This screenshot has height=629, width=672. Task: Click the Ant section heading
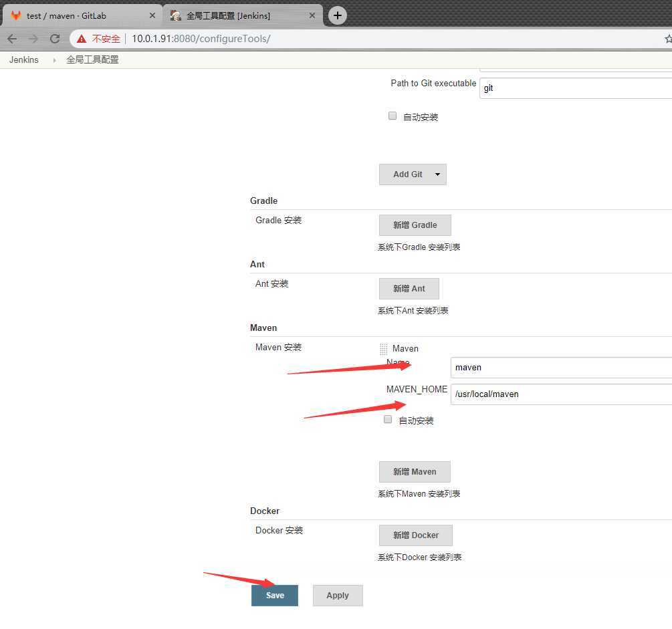257,265
